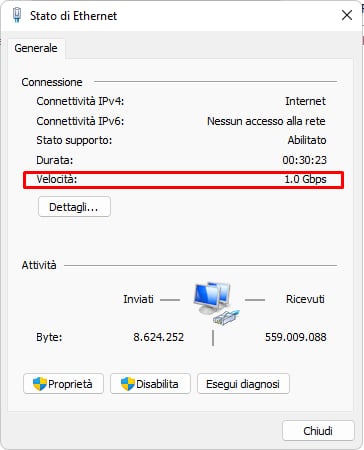Disable the adapter with Disabilita
The width and height of the screenshot is (364, 450).
[x=150, y=384]
